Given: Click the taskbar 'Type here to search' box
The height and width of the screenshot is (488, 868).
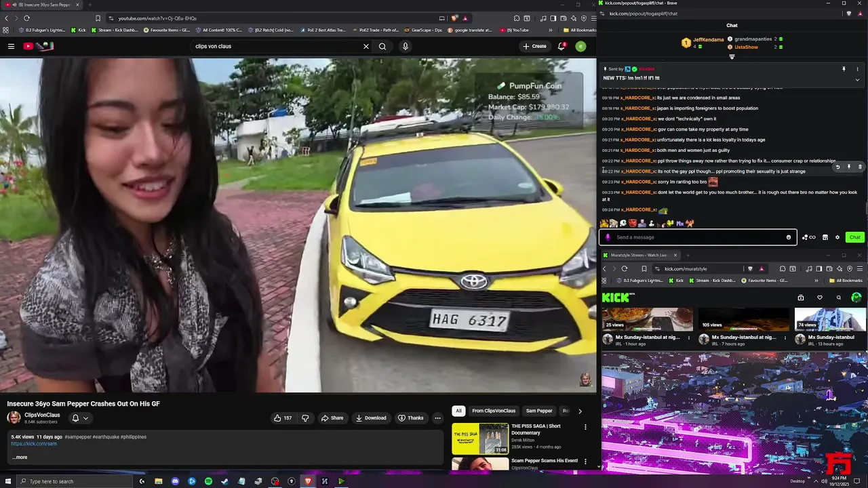Looking at the screenshot, I should click(75, 481).
